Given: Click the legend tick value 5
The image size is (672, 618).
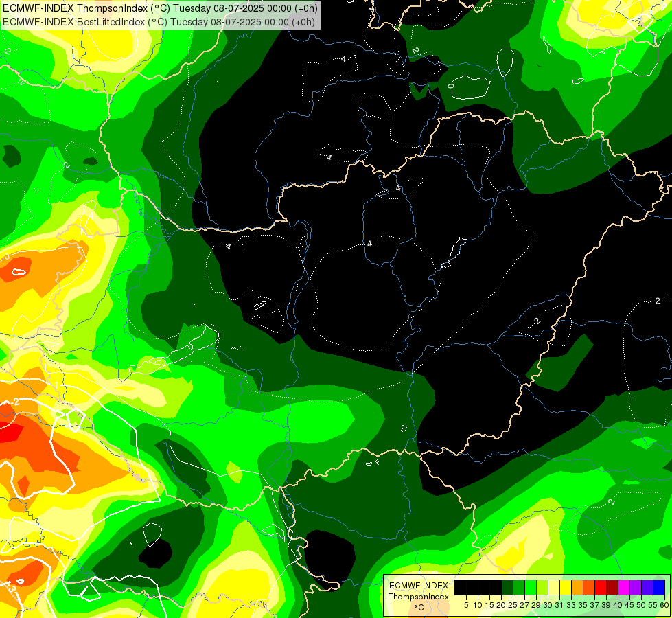Looking at the screenshot, I should (x=466, y=605).
